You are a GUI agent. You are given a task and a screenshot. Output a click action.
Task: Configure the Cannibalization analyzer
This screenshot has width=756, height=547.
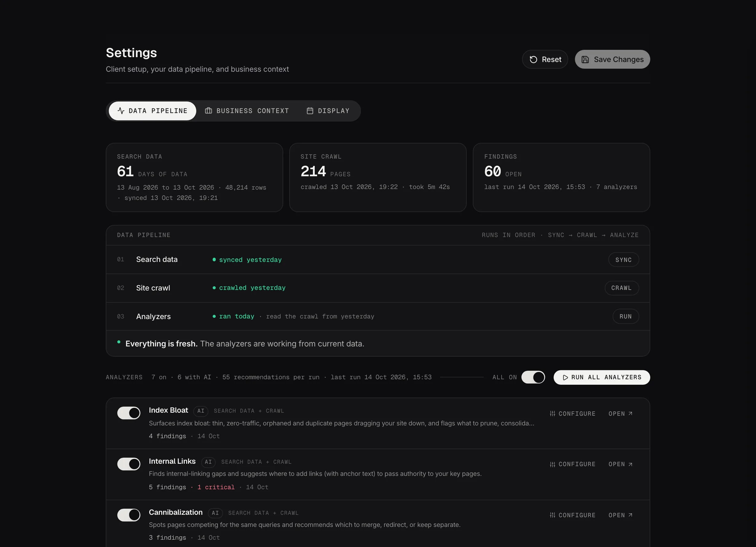tap(572, 515)
